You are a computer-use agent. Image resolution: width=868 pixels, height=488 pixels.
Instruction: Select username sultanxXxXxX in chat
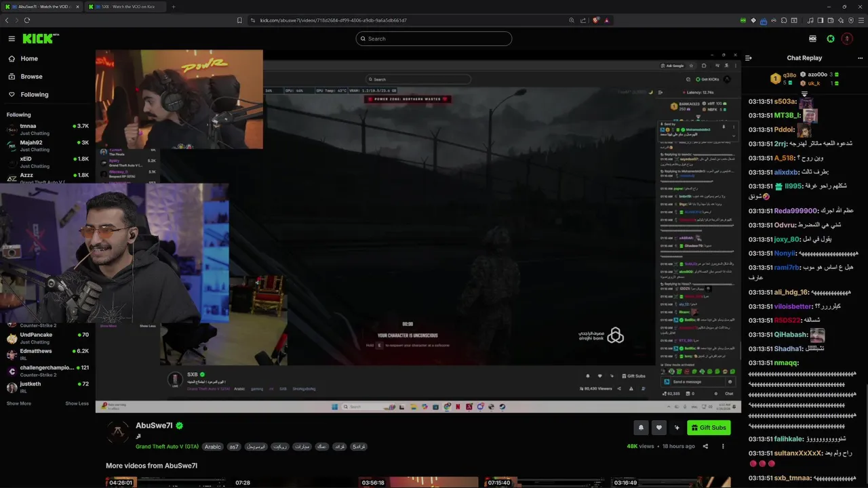coord(798,453)
